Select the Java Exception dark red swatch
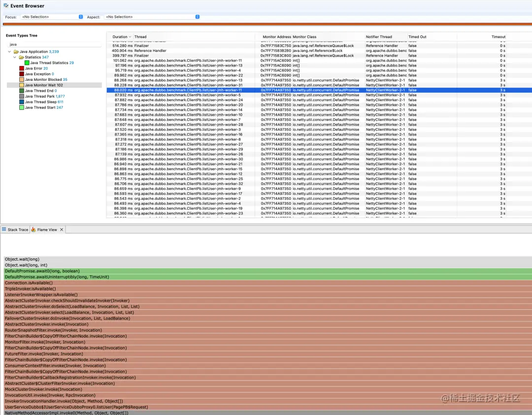532x415 pixels. point(22,74)
